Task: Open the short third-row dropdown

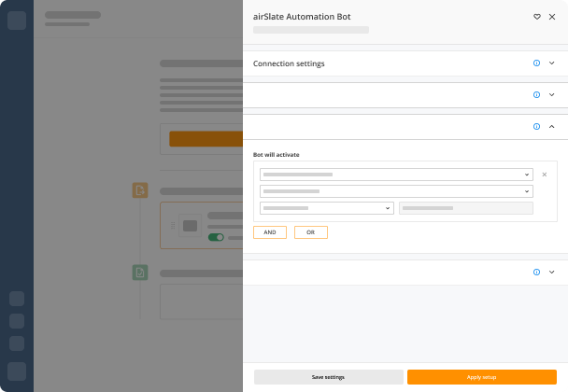Action: tap(327, 208)
